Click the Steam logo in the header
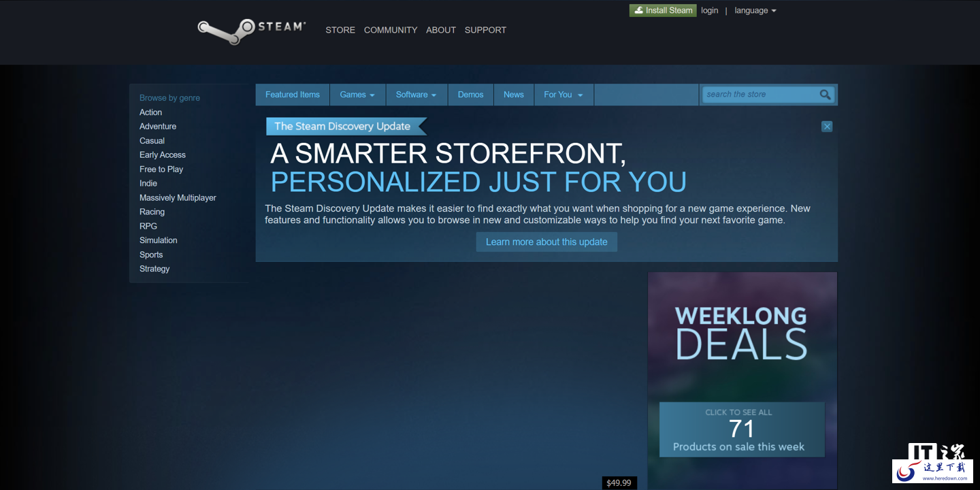 coord(252,30)
